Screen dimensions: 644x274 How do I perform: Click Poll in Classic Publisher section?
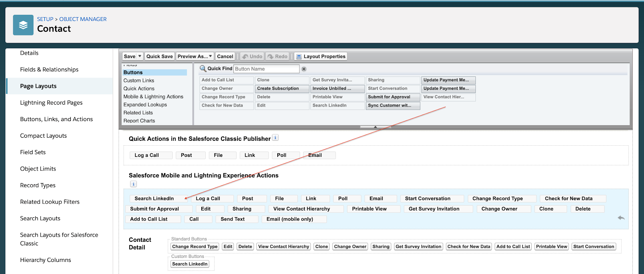(x=286, y=155)
